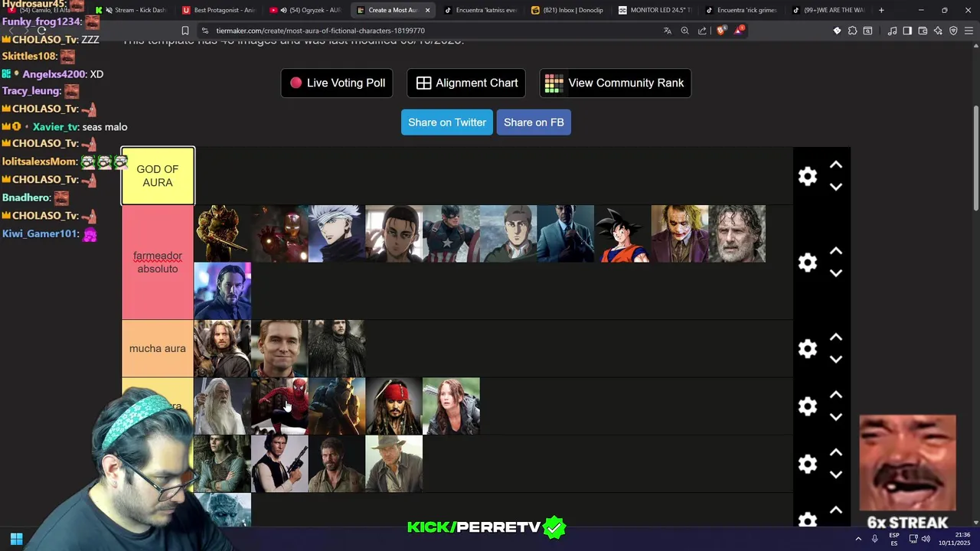Select the GOD OF AURA tier label

click(x=158, y=176)
